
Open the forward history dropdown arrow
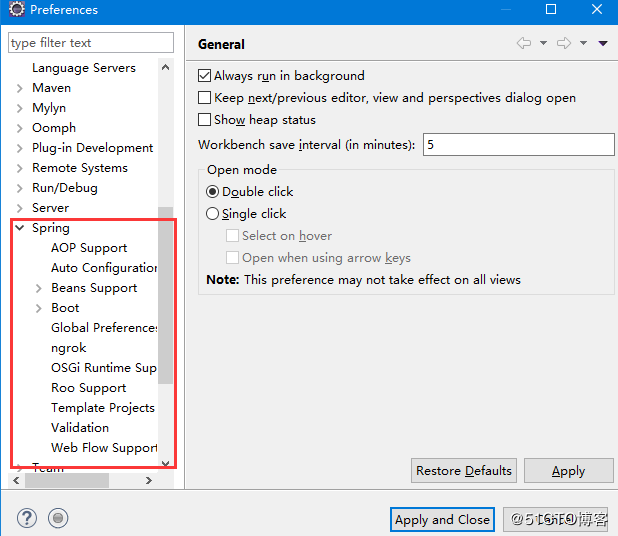[x=583, y=43]
